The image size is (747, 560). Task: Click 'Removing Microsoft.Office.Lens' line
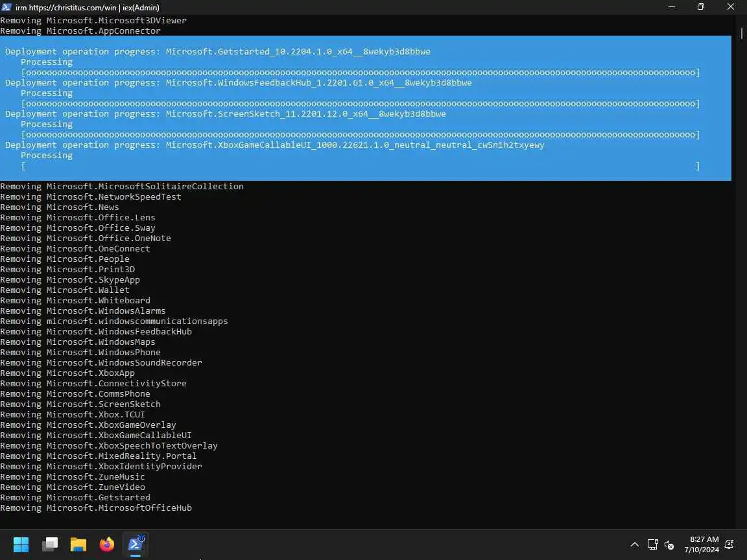(78, 218)
